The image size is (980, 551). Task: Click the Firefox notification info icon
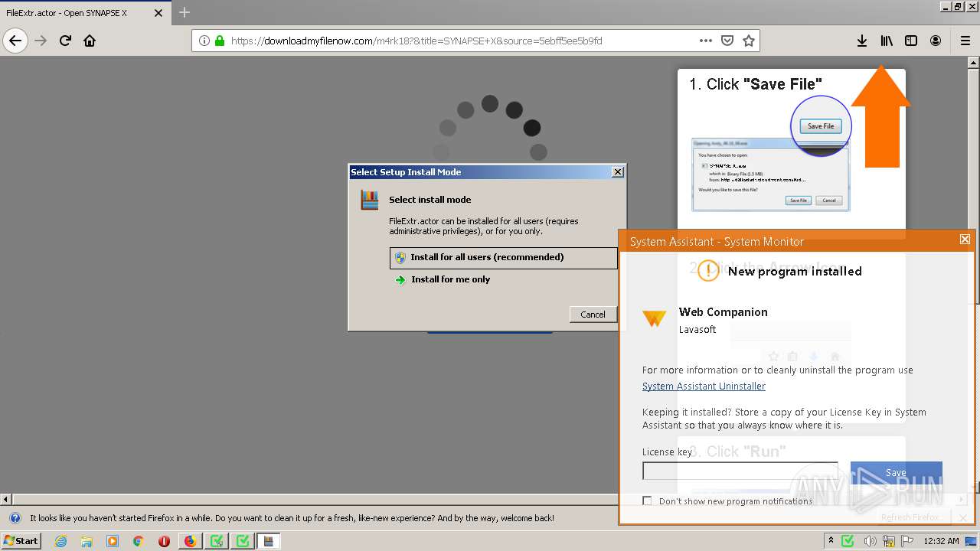tap(15, 518)
